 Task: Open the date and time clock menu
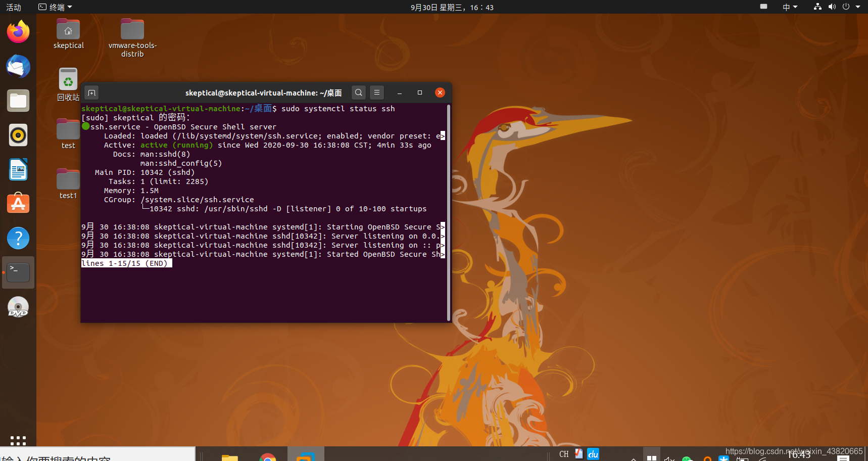452,7
